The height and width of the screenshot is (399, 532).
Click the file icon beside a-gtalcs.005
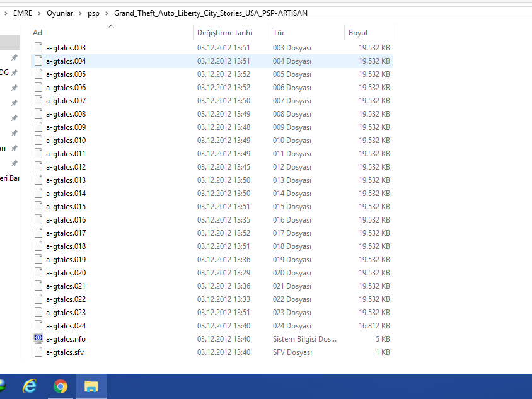(x=38, y=74)
